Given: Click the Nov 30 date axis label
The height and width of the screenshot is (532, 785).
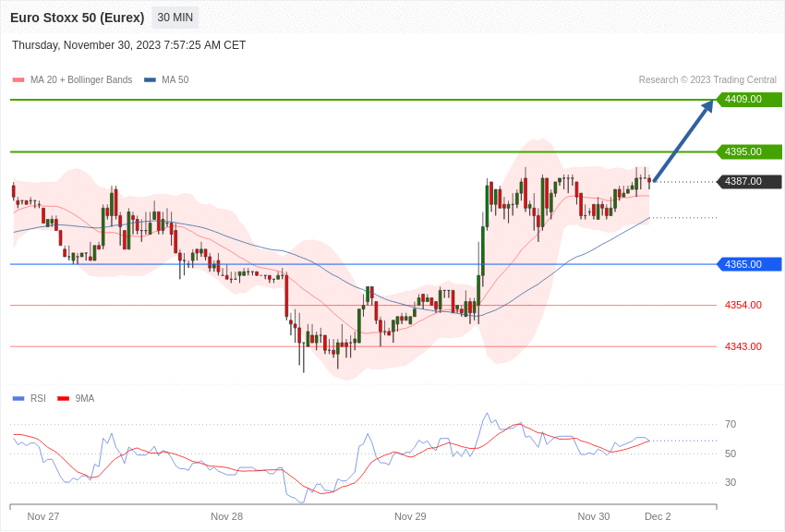Looking at the screenshot, I should click(594, 516).
